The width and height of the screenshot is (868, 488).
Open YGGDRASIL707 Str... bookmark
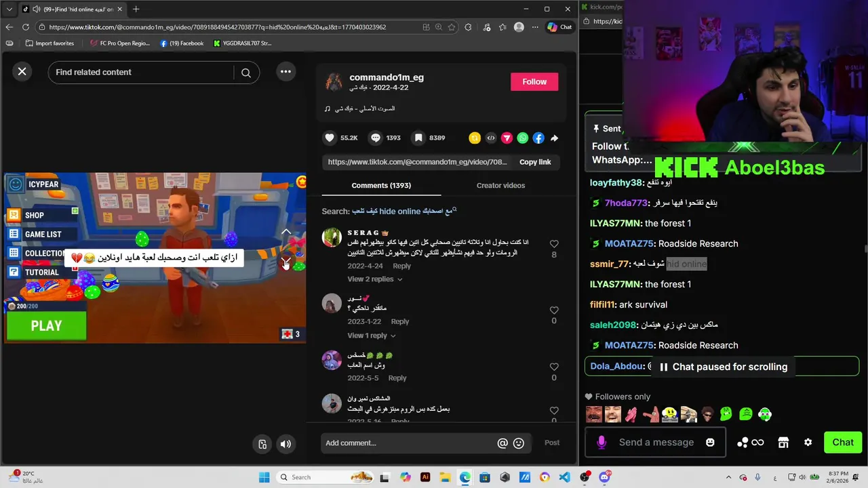[x=243, y=43]
